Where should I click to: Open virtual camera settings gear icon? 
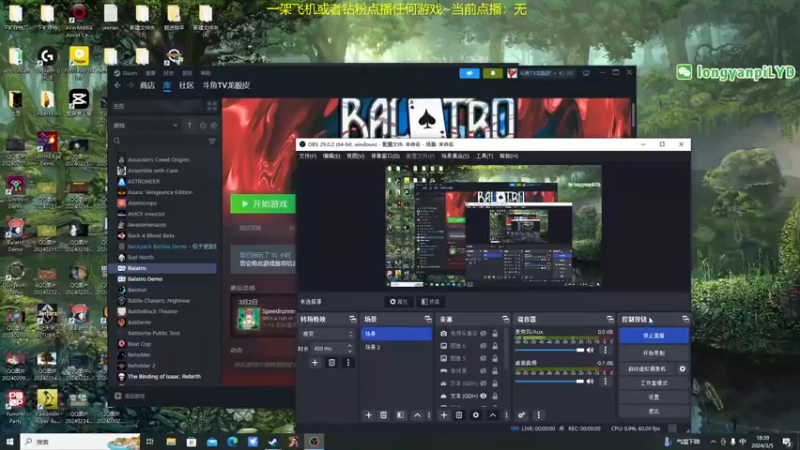[x=682, y=368]
